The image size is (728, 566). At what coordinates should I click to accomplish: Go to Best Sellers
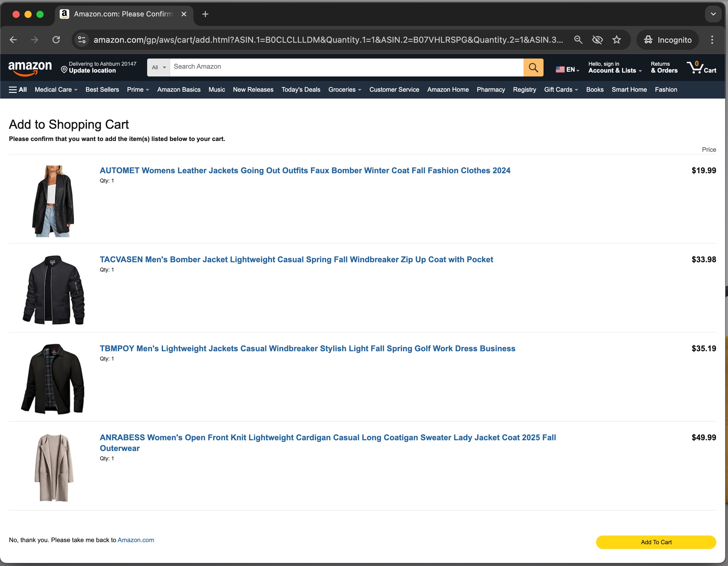click(102, 89)
